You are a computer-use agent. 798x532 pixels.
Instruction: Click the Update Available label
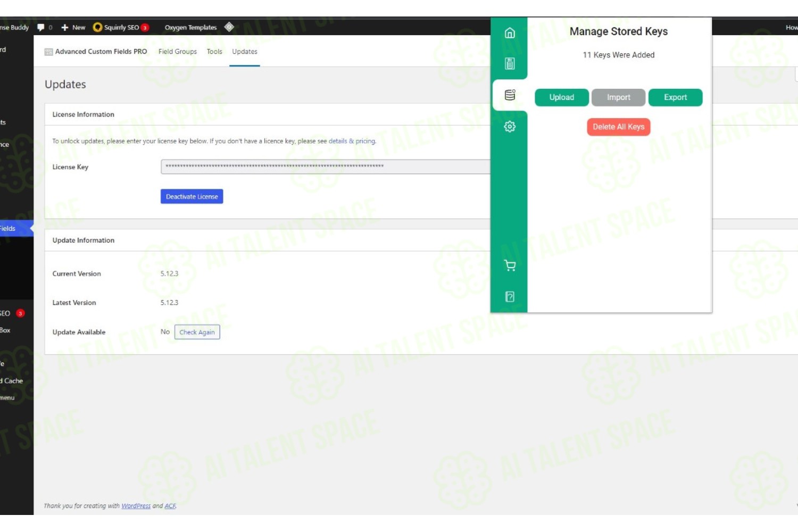(x=79, y=332)
